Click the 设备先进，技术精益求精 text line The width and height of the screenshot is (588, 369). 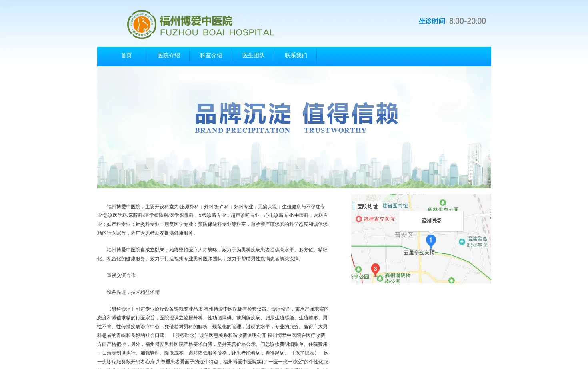133,292
